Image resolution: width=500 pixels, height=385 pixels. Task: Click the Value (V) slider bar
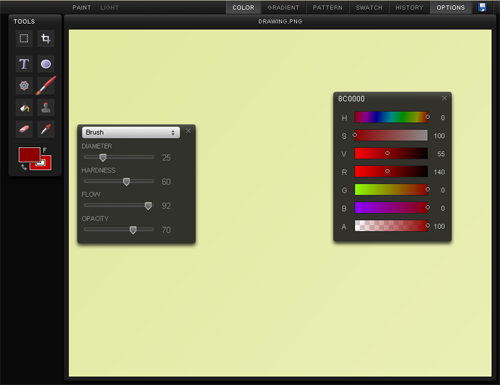coord(391,153)
